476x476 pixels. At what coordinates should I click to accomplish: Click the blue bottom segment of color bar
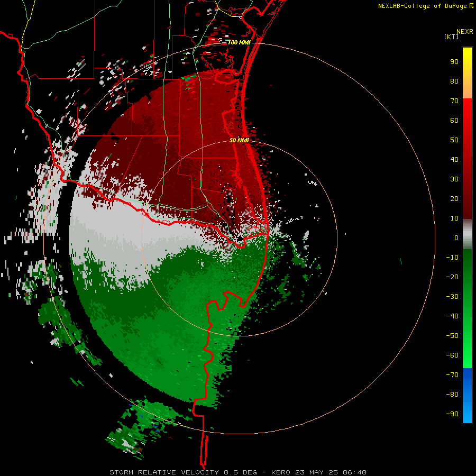467,396
